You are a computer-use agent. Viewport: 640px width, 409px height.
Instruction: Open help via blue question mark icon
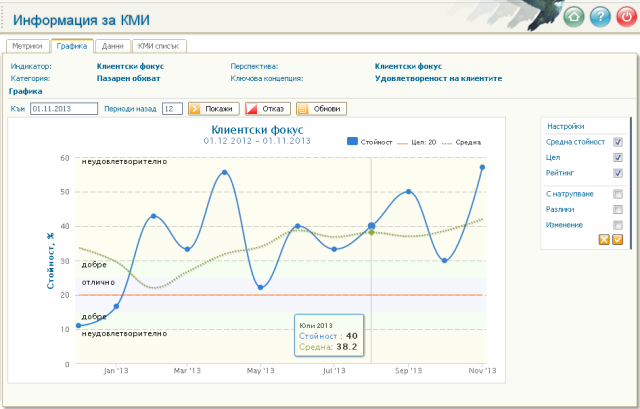pos(600,17)
